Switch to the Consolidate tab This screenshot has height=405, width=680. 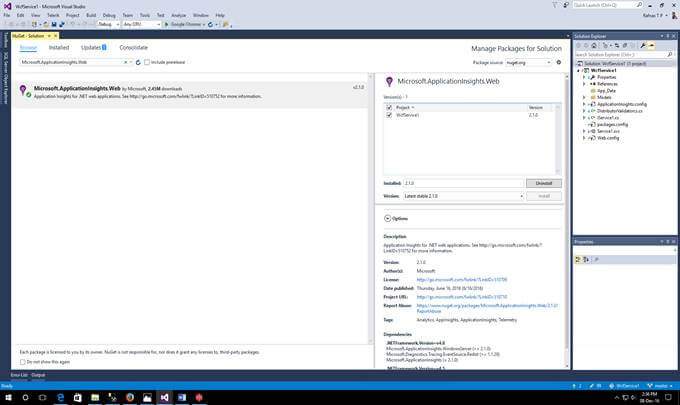pyautogui.click(x=134, y=48)
